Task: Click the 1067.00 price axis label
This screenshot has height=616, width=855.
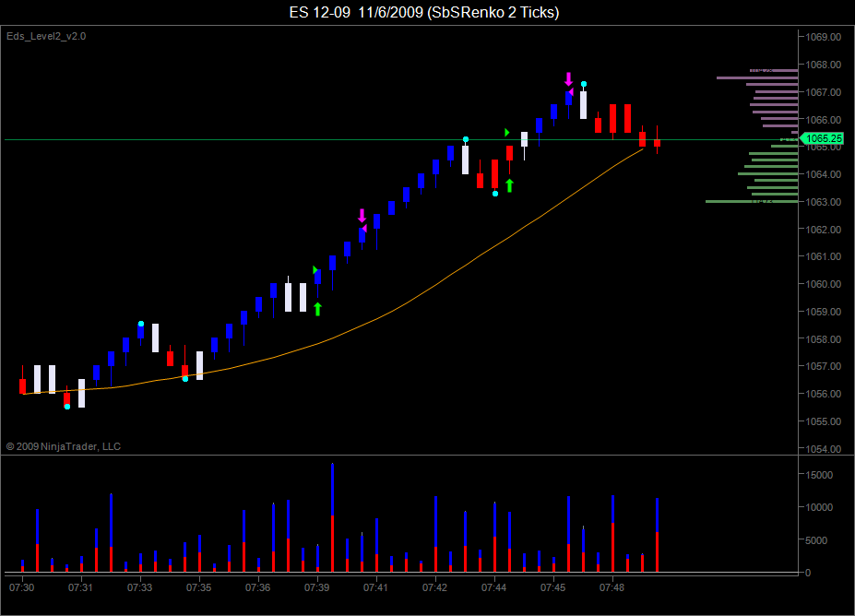Action: pos(824,92)
